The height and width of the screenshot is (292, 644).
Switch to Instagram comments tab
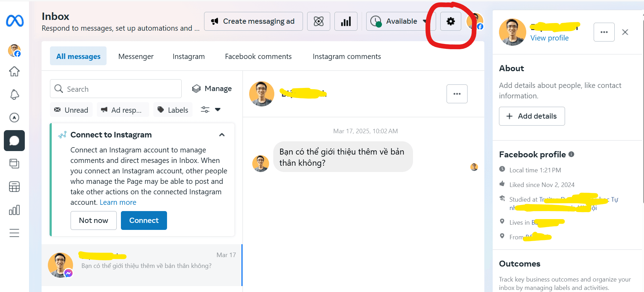click(x=347, y=57)
